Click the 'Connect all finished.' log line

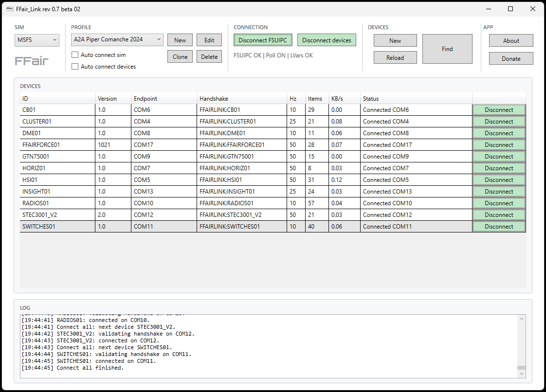pyautogui.click(x=73, y=368)
